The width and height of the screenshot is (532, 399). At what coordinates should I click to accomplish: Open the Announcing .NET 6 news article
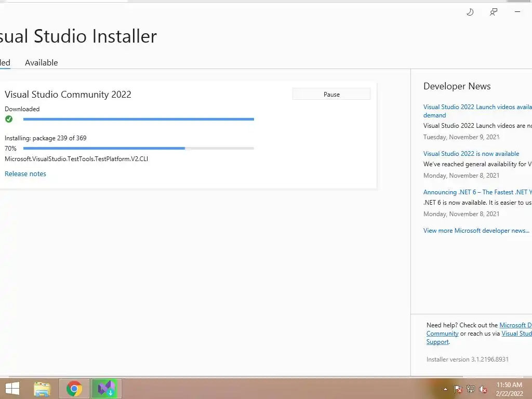click(x=478, y=192)
